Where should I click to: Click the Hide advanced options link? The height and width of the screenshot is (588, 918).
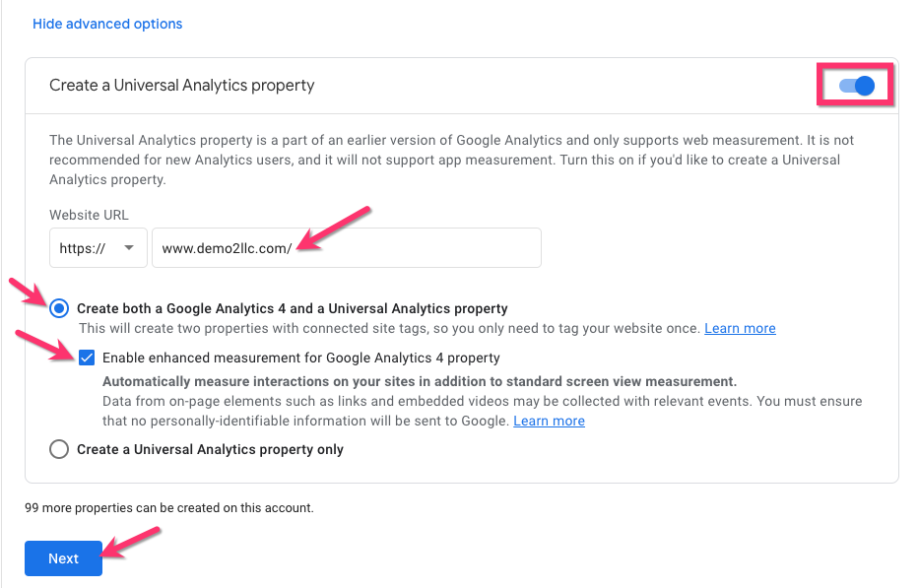tap(107, 24)
